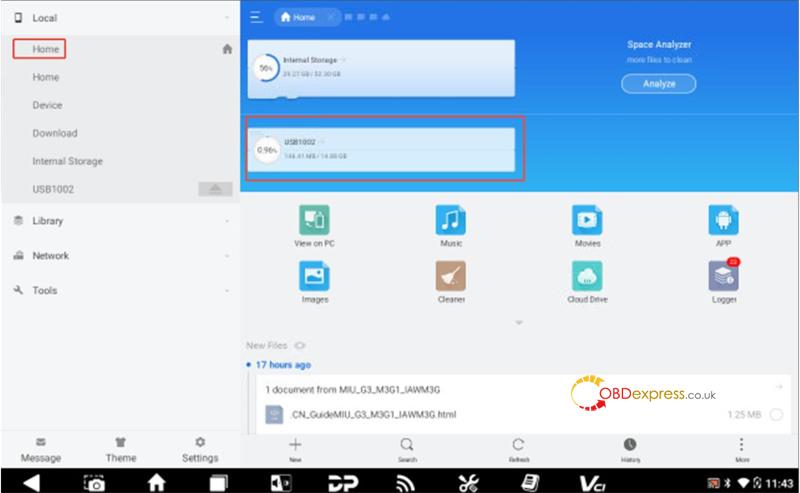Open the More options menu
The width and height of the screenshot is (800, 493).
(741, 445)
